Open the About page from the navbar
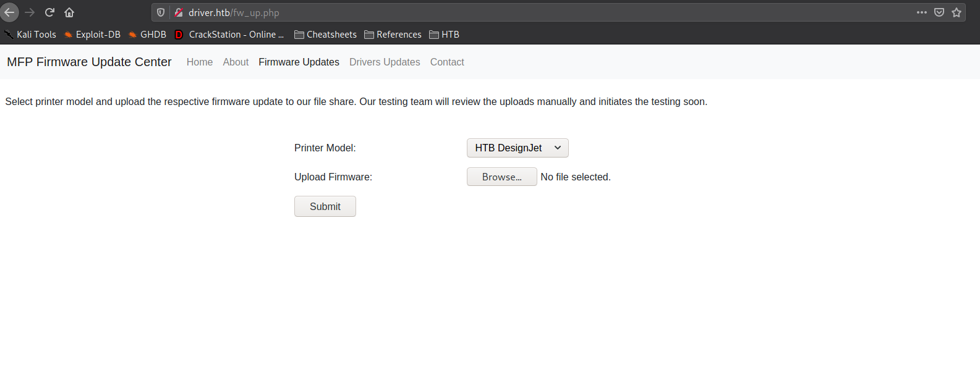Screen dimensions: 980x383 pyautogui.click(x=236, y=62)
